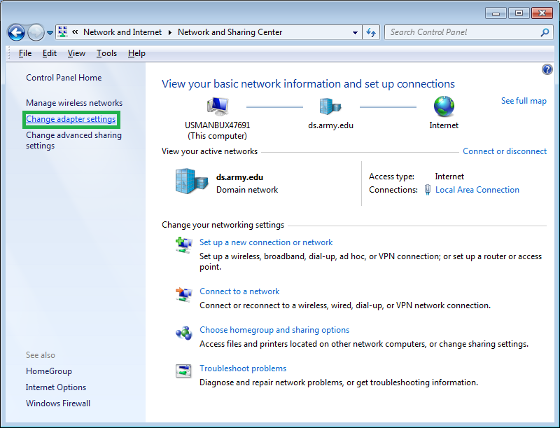Click the magnifier icon in search box
Image resolution: width=560 pixels, height=428 pixels.
(x=545, y=33)
